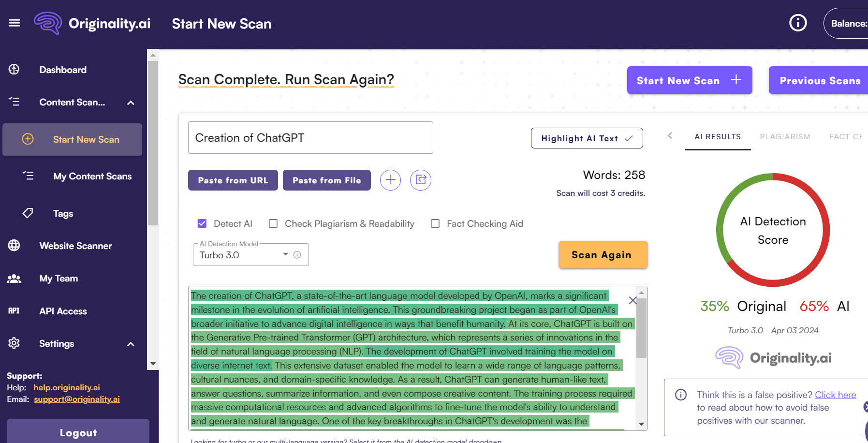Click the scan title input field
Image resolution: width=868 pixels, height=443 pixels.
[310, 138]
